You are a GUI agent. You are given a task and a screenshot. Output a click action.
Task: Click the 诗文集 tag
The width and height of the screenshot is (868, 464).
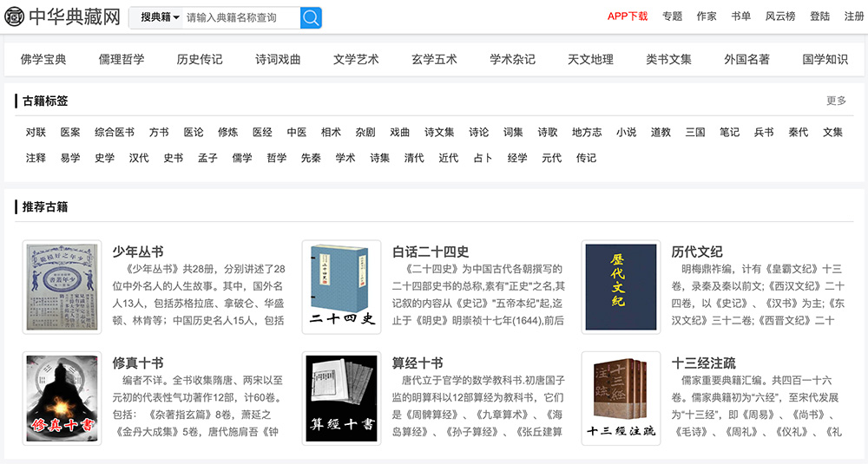[439, 132]
